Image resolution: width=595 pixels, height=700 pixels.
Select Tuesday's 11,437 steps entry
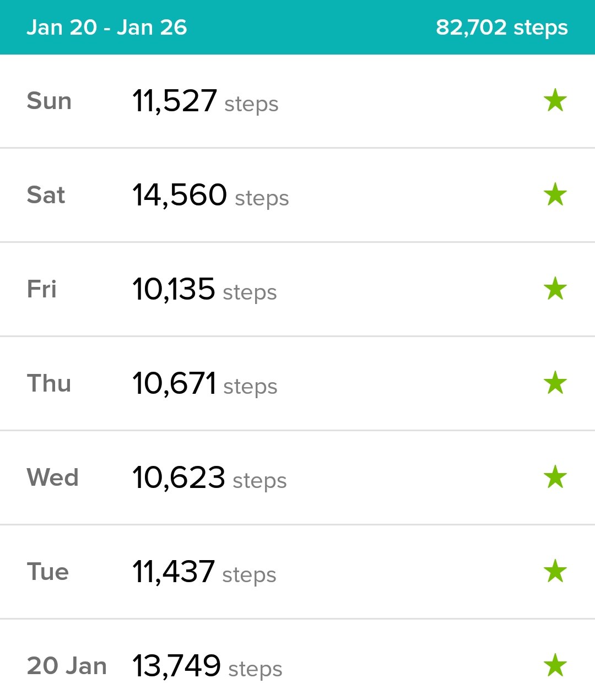tap(204, 572)
